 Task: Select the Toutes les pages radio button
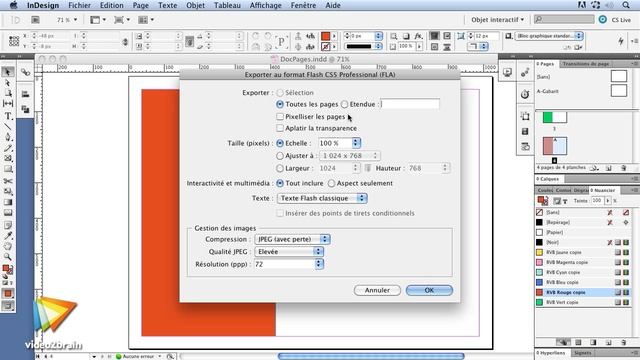coord(280,104)
